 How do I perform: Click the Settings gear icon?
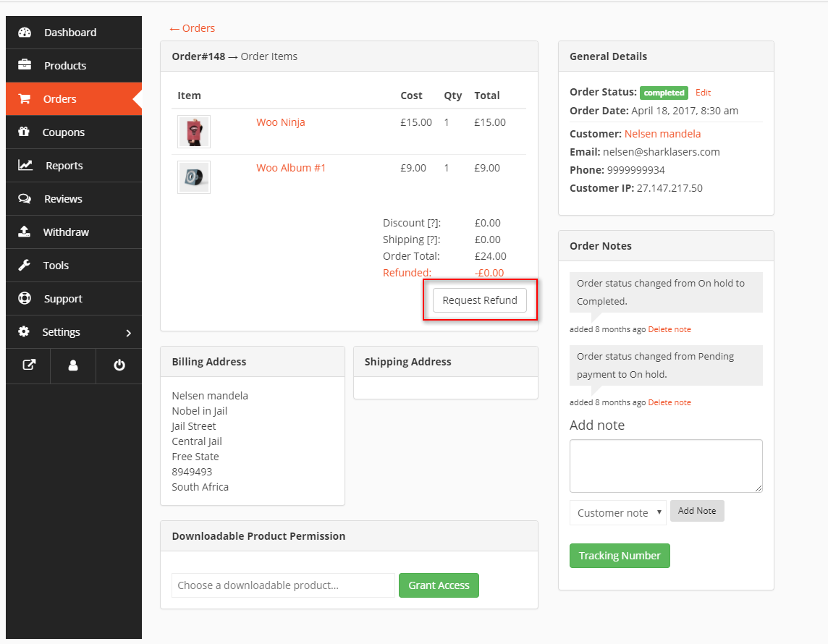[x=24, y=331]
